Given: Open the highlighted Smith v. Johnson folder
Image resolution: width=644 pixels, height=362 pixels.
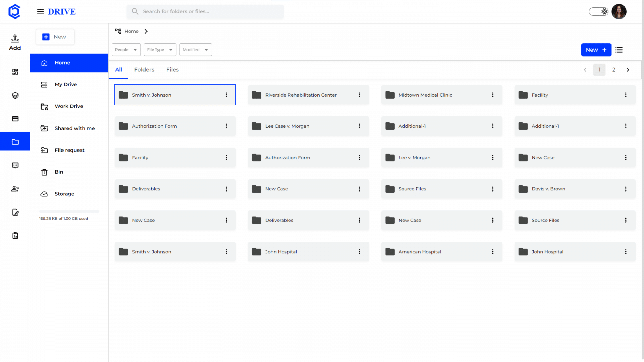Looking at the screenshot, I should (175, 95).
